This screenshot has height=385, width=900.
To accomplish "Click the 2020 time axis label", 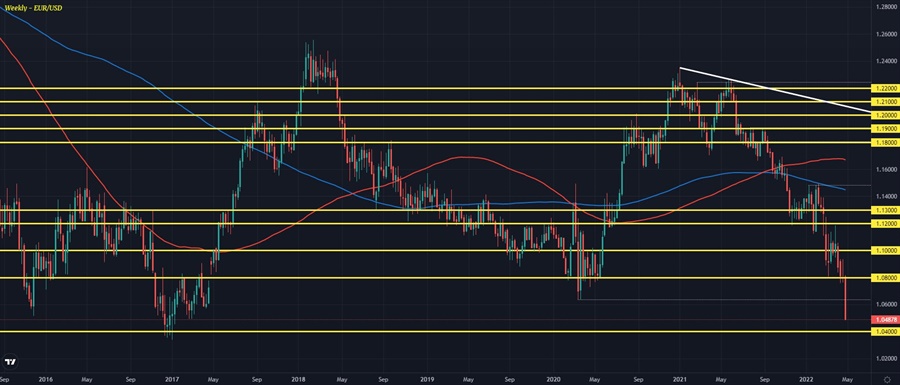I will [553, 380].
